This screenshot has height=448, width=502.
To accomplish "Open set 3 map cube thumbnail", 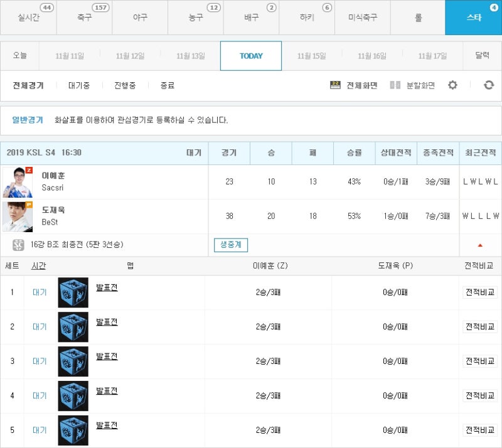I will [x=73, y=361].
